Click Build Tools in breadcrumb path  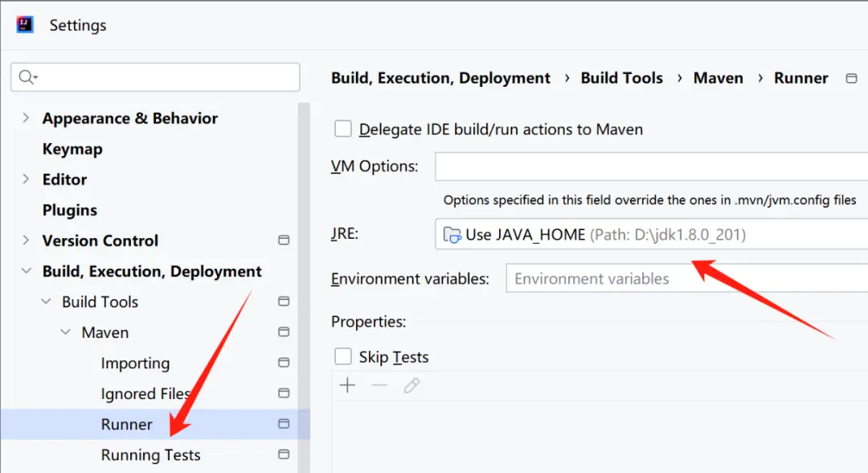[621, 78]
